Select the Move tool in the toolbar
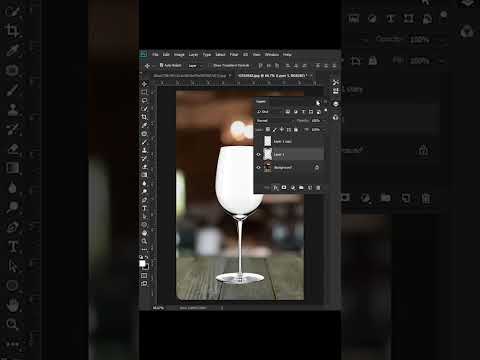Screen dimensions: 480x360 [144, 84]
